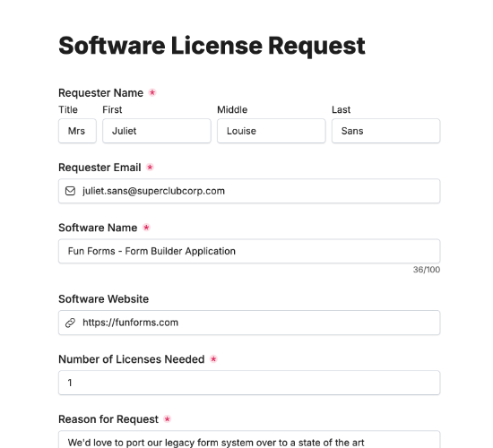493x448 pixels.
Task: Focus the Requester Email input field
Action: point(249,191)
